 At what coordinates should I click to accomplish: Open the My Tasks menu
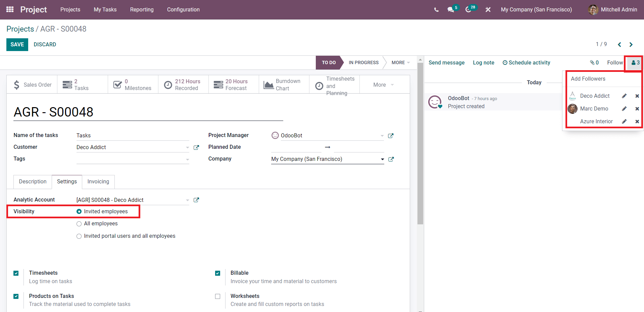(x=105, y=10)
